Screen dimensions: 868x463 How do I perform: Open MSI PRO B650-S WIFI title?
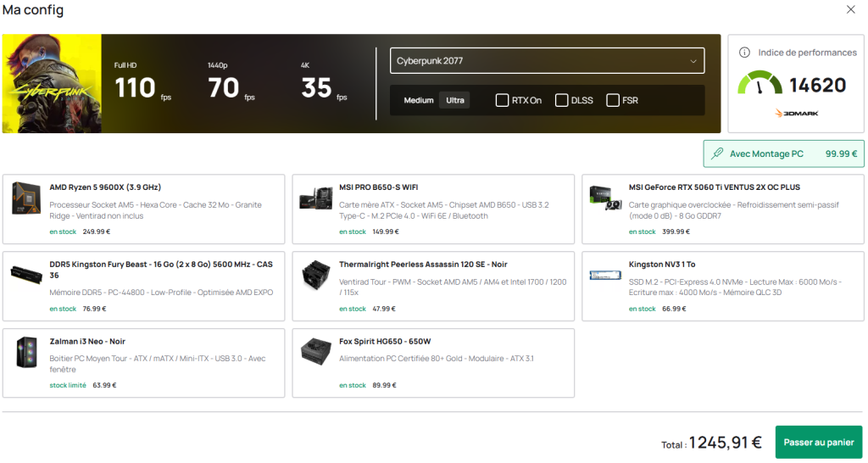379,187
